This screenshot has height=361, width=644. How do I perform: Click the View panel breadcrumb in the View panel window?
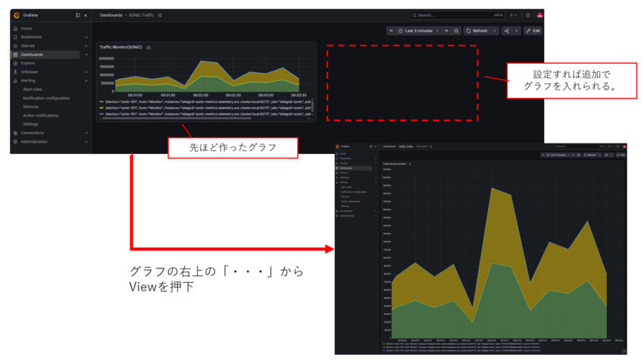pos(422,146)
